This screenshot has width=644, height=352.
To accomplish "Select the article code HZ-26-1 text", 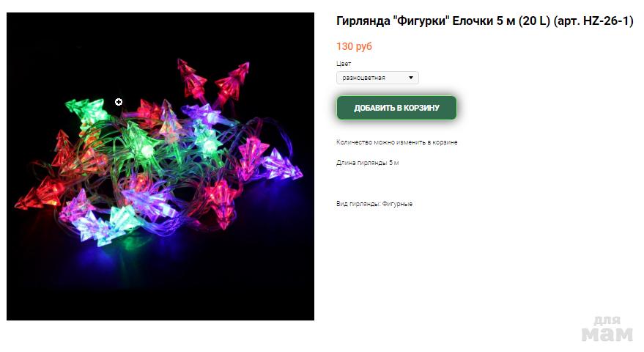I will (x=606, y=21).
